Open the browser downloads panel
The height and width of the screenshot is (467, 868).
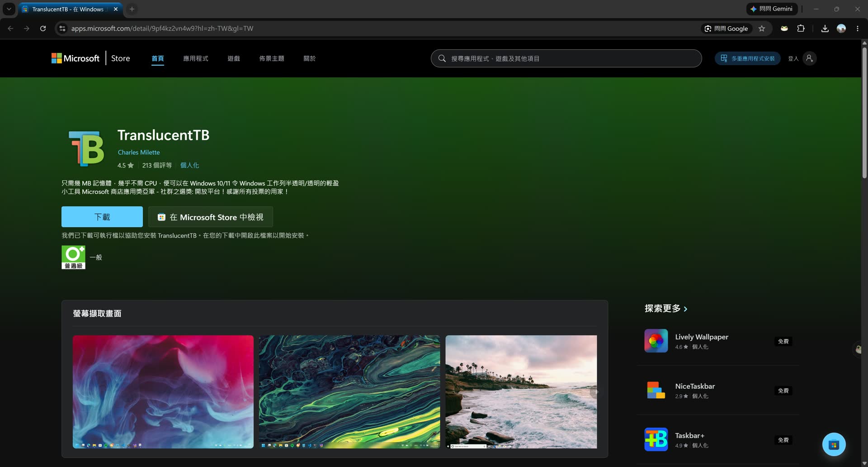(x=825, y=29)
